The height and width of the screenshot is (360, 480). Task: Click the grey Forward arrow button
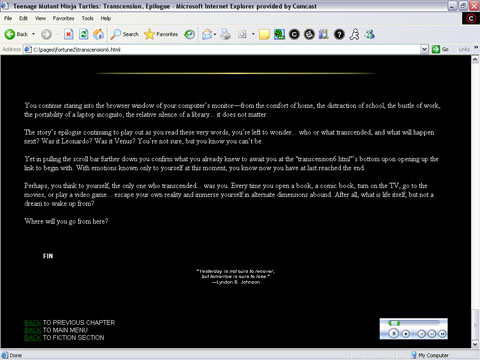[x=46, y=34]
